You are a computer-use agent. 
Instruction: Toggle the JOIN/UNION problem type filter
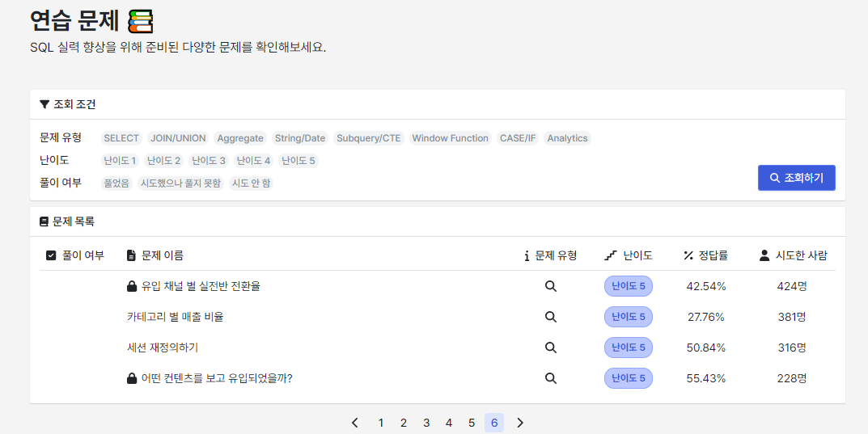coord(178,138)
